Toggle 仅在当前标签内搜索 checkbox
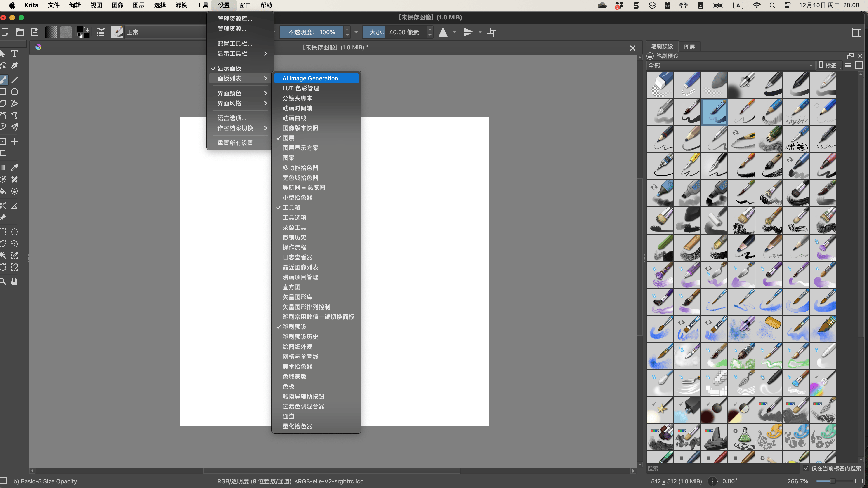Image resolution: width=868 pixels, height=488 pixels. tap(806, 469)
